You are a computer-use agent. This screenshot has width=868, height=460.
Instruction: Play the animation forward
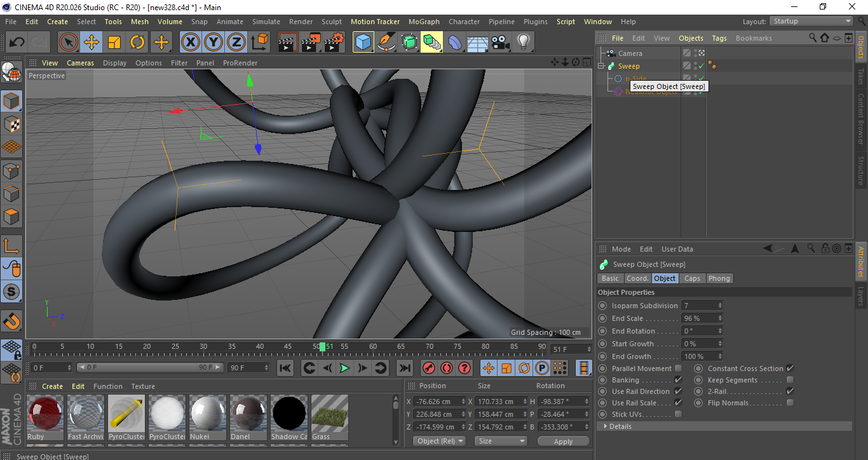(344, 368)
